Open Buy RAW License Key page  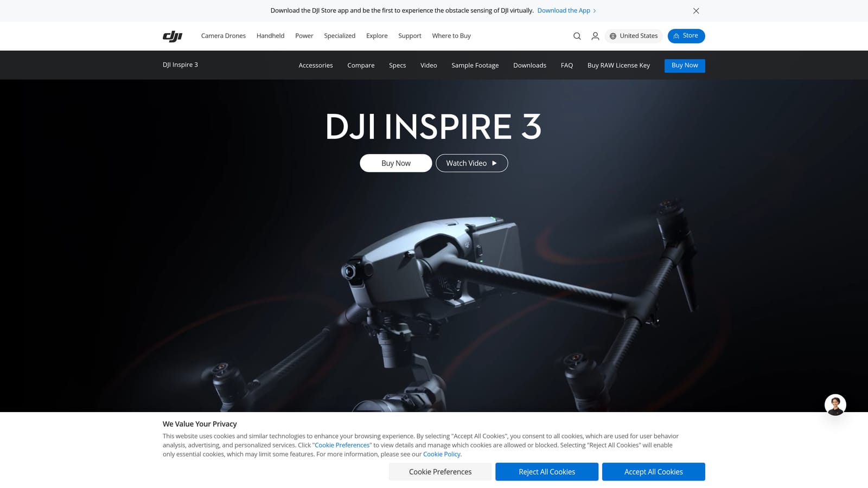618,65
